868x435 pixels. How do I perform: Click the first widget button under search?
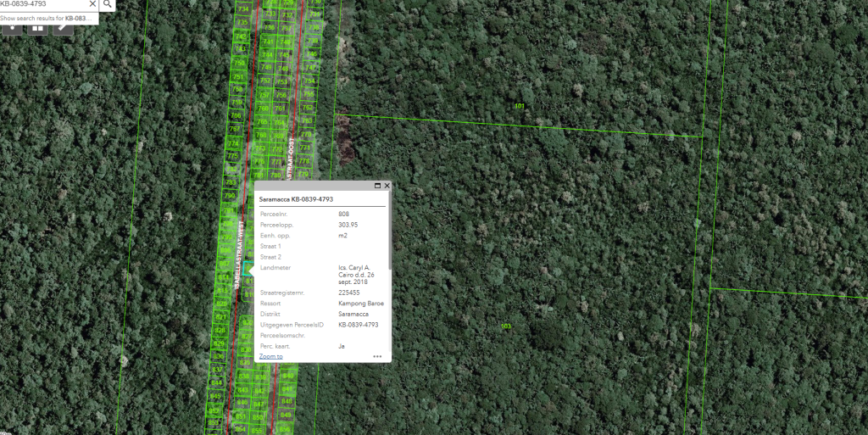click(12, 26)
